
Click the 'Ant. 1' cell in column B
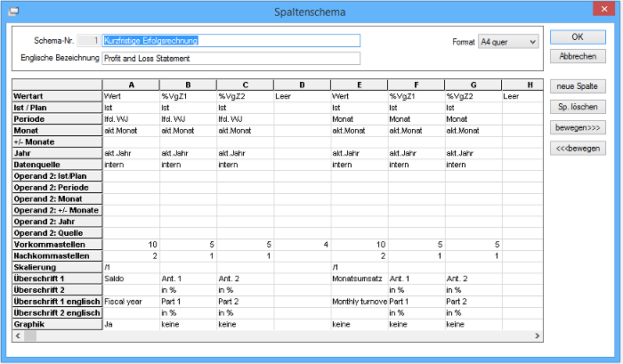click(189, 279)
